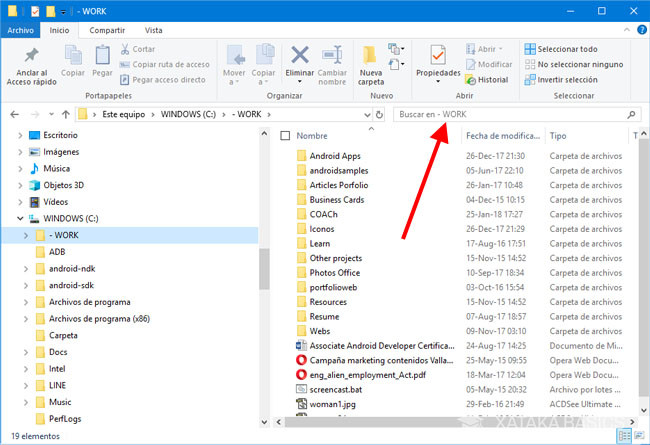Switch to details view in status bar
The width and height of the screenshot is (650, 445).
point(624,437)
